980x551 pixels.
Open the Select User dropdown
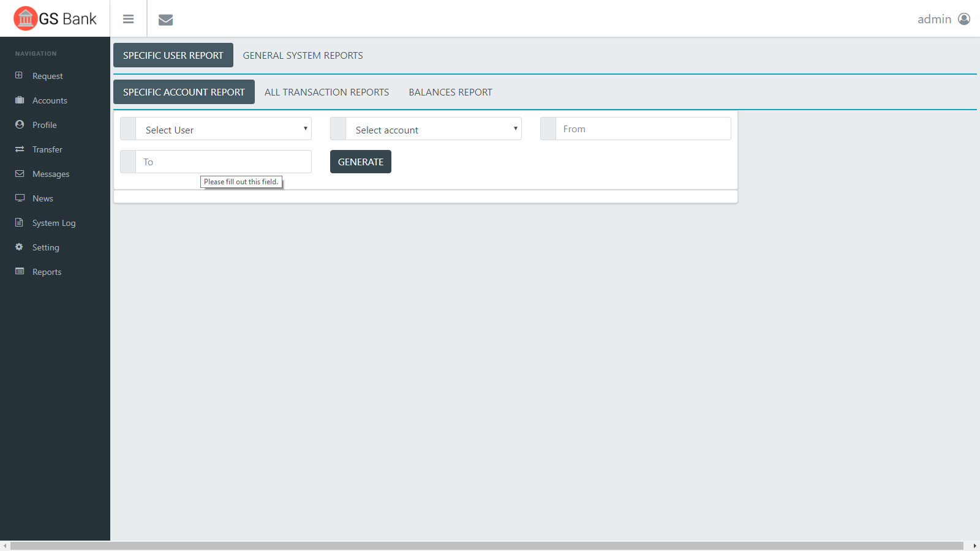click(224, 129)
